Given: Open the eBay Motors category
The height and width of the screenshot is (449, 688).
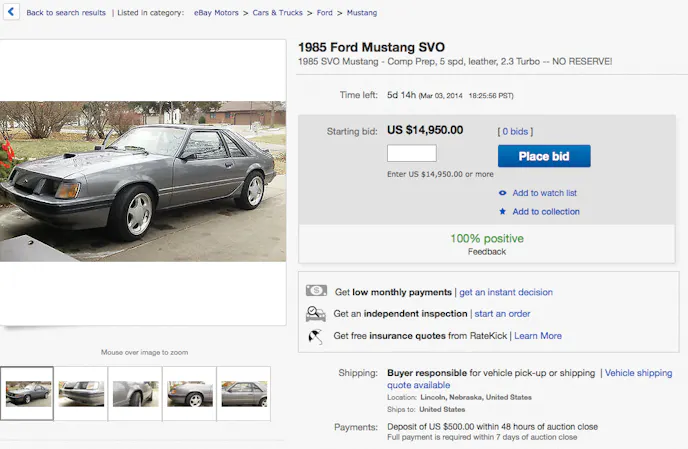Looking at the screenshot, I should (x=217, y=13).
